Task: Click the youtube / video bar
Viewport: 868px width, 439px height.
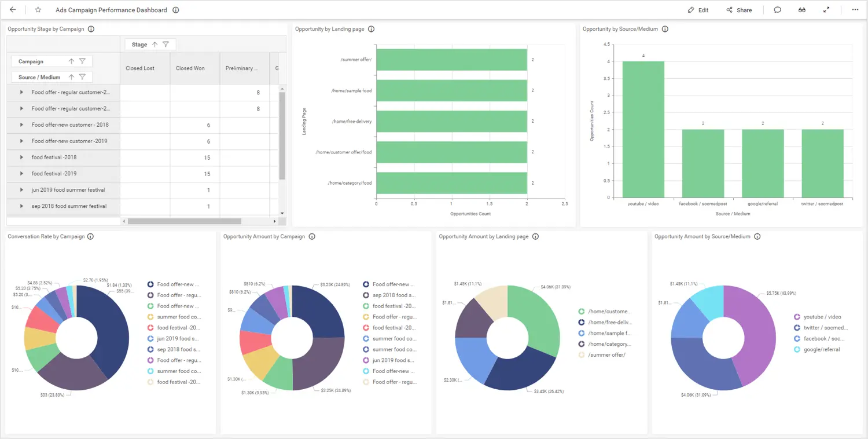Action: tap(643, 129)
